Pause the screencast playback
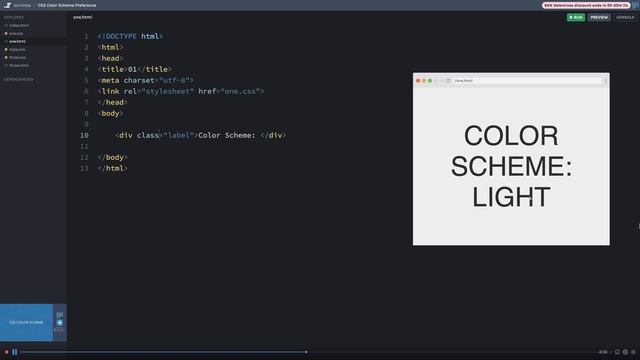 15,352
